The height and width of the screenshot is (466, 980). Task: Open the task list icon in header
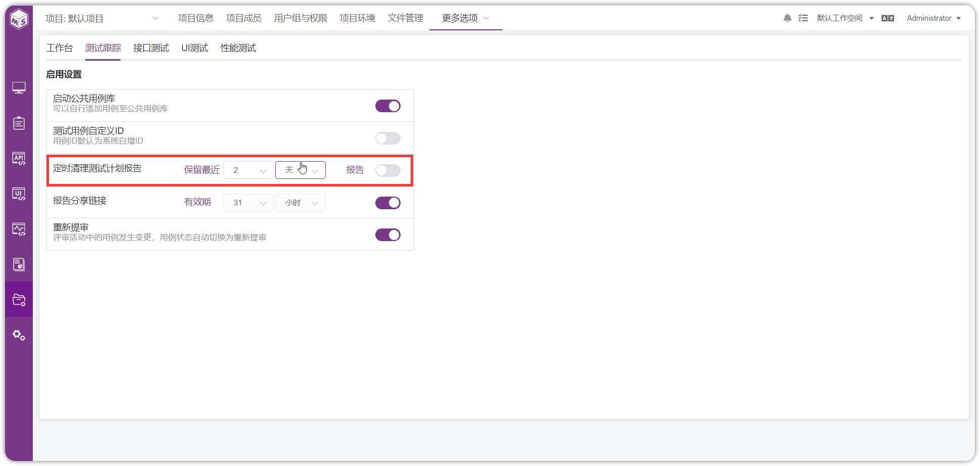tap(803, 18)
